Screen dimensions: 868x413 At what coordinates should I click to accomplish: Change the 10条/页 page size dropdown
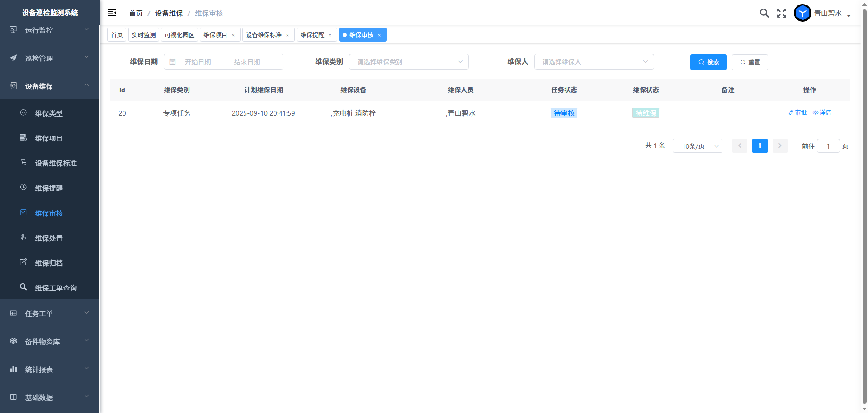(x=697, y=146)
